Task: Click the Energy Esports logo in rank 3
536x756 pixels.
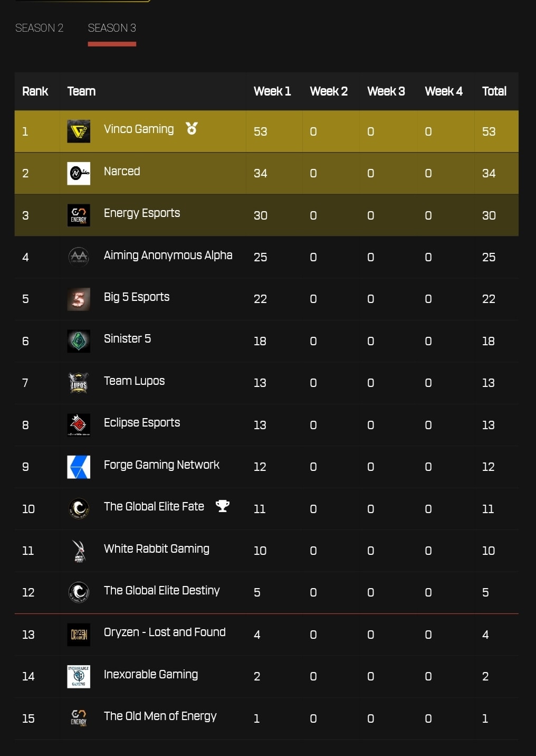Action: (79, 215)
